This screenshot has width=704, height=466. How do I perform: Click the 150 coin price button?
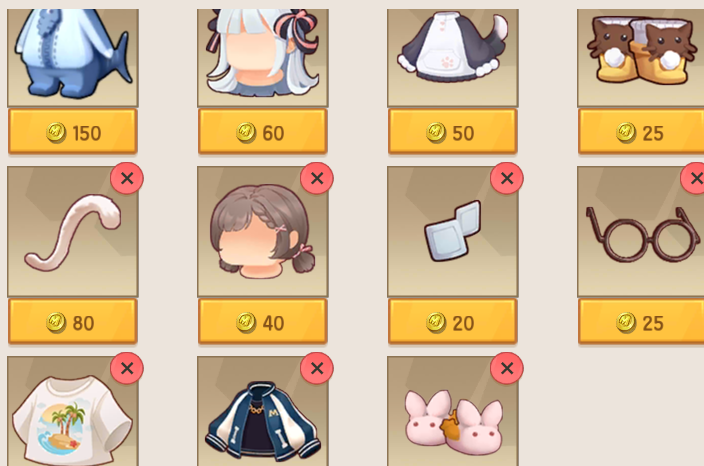pyautogui.click(x=73, y=132)
